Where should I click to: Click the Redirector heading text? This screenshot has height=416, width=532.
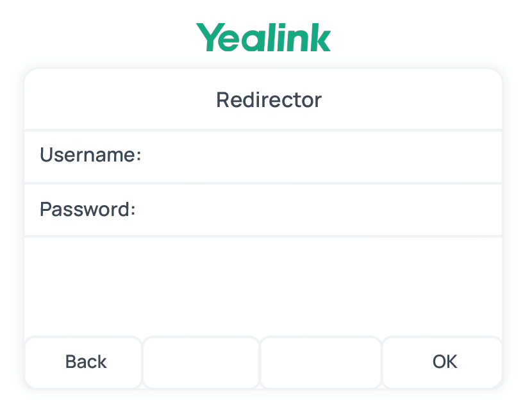[x=268, y=99]
